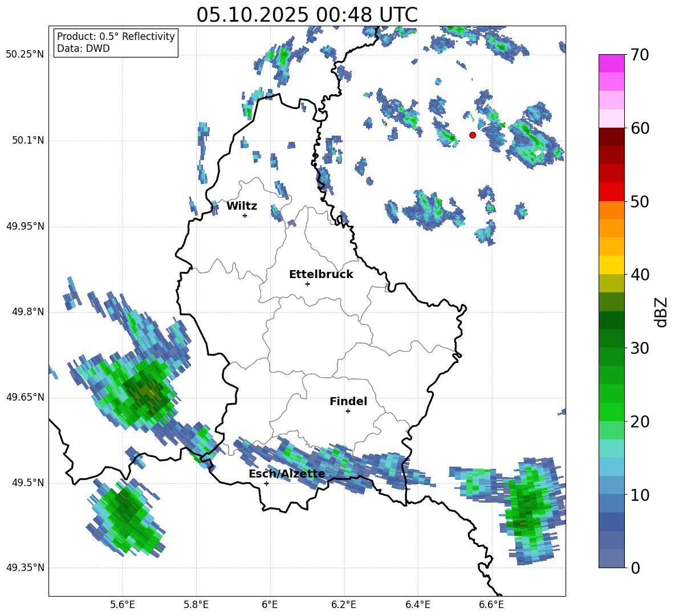Click the colorbar tick label 0
Screen dimensions: 675x616
635,568
